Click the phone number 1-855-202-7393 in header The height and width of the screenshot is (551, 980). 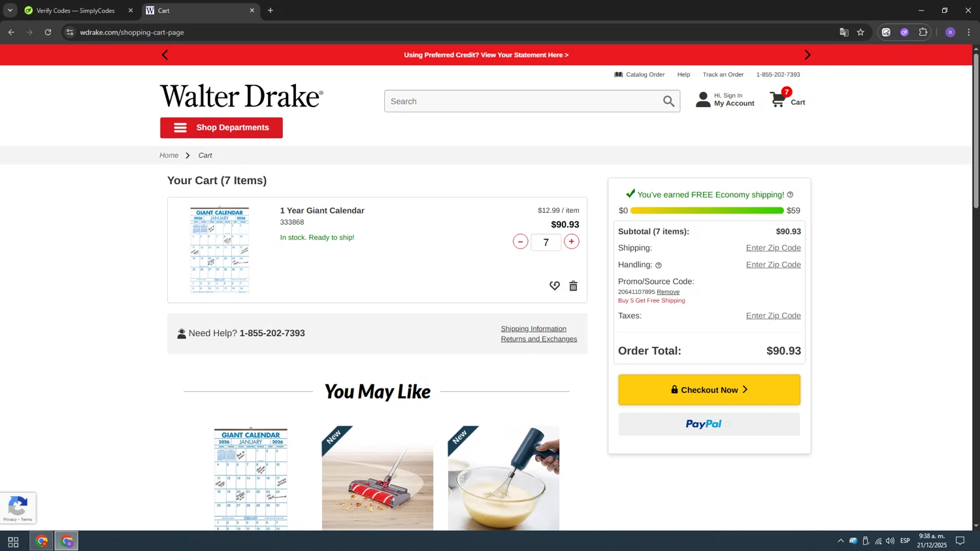tap(778, 74)
